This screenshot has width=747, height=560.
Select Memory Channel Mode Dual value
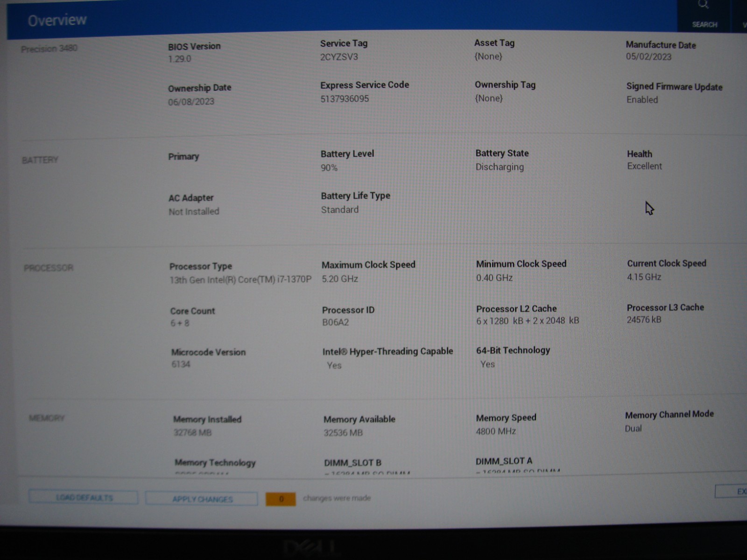pos(633,428)
